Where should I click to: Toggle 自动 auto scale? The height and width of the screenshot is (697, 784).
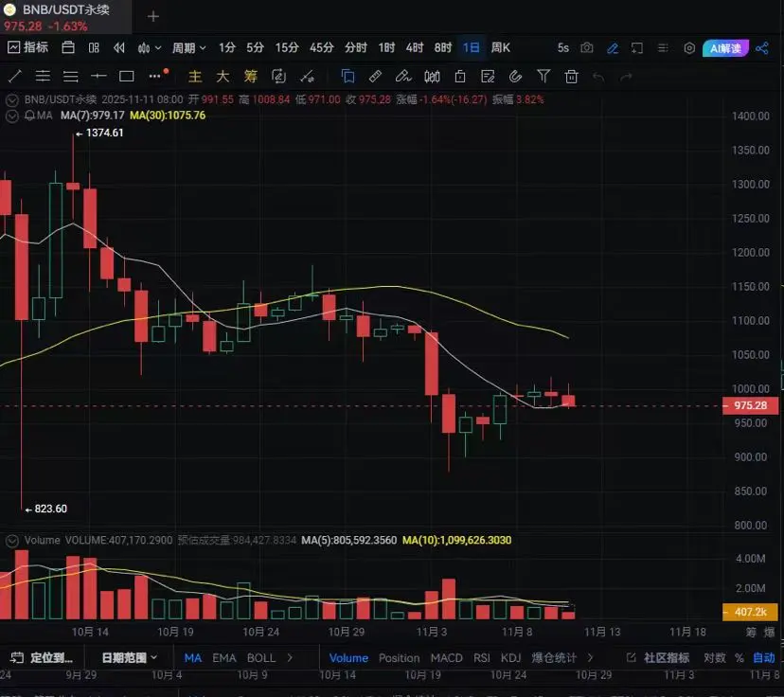pyautogui.click(x=764, y=658)
